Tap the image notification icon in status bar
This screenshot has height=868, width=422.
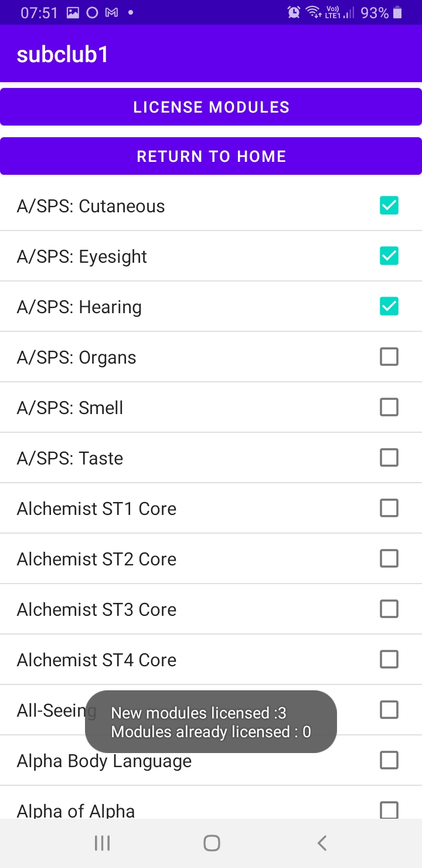pos(73,12)
